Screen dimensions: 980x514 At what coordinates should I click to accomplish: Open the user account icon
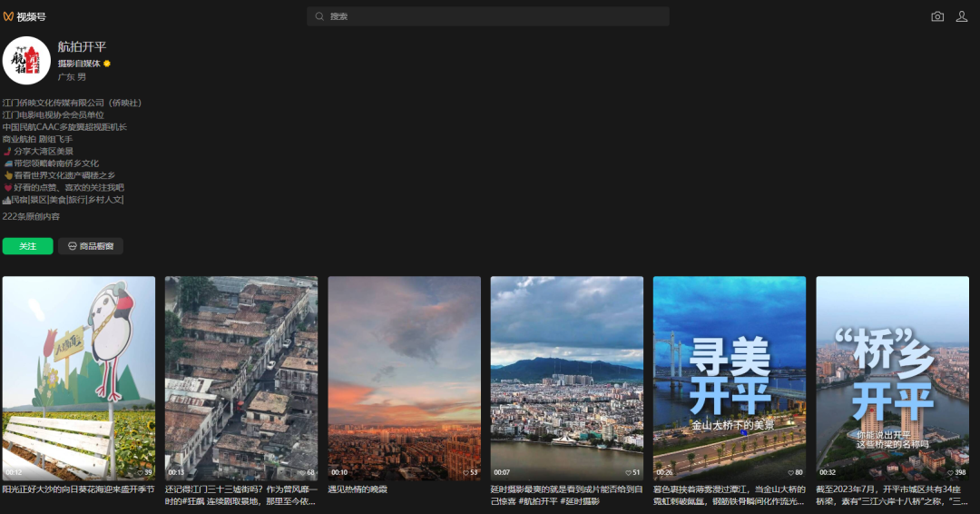pos(962,16)
